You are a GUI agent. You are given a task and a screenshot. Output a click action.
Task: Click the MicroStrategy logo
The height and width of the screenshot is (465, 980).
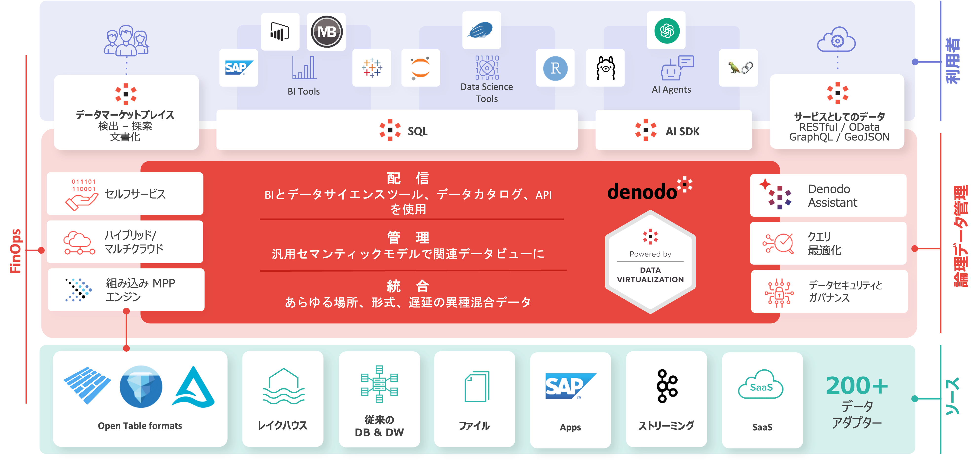tap(326, 32)
